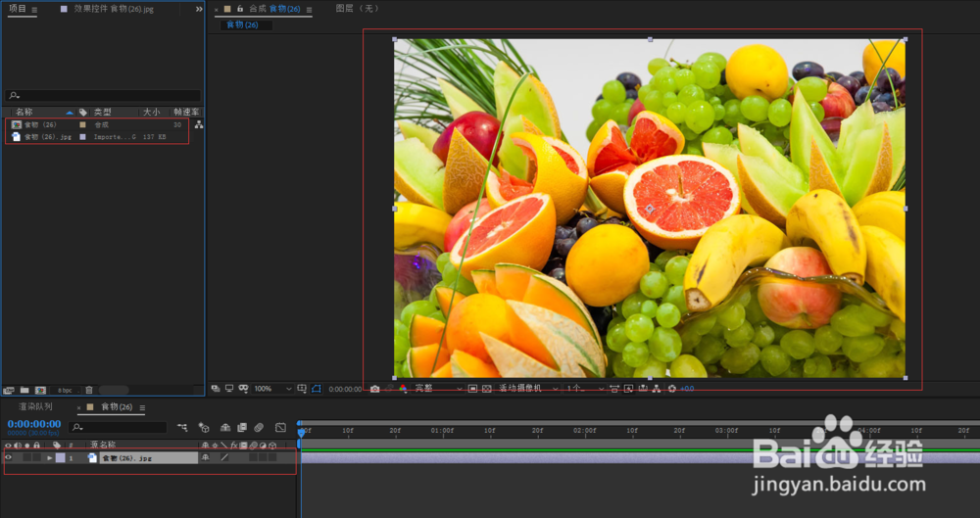Delete selected project items with trash icon
Screen dimensions: 980x518
click(x=89, y=390)
